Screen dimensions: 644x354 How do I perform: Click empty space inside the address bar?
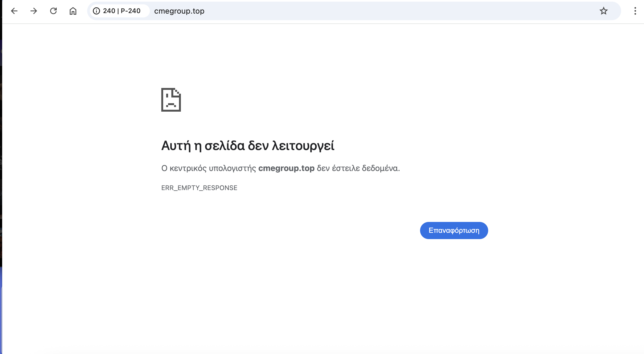(381, 11)
